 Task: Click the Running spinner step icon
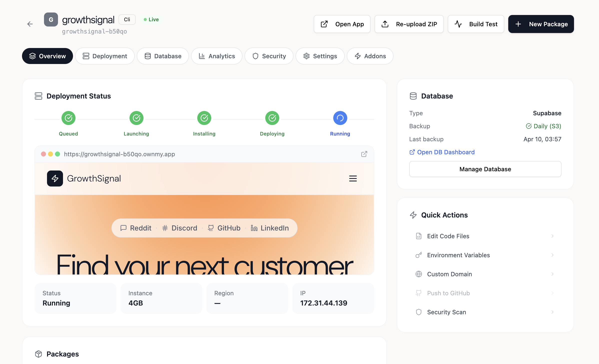[x=340, y=118]
